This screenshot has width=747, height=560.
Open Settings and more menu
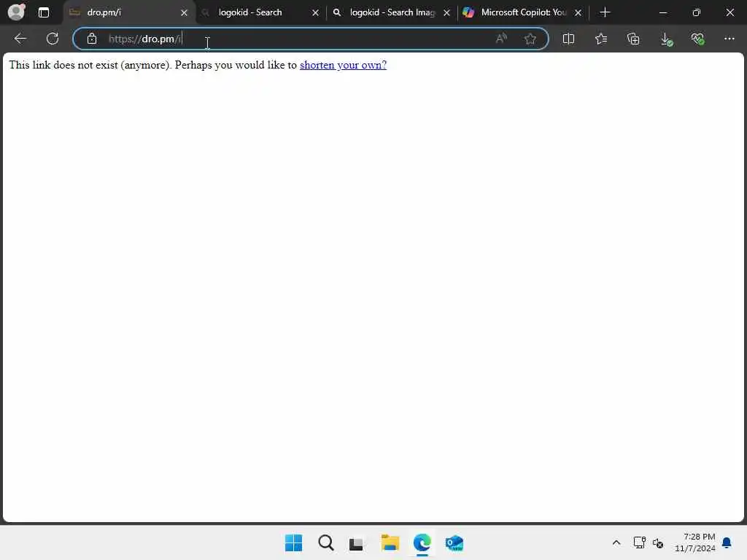click(x=729, y=39)
